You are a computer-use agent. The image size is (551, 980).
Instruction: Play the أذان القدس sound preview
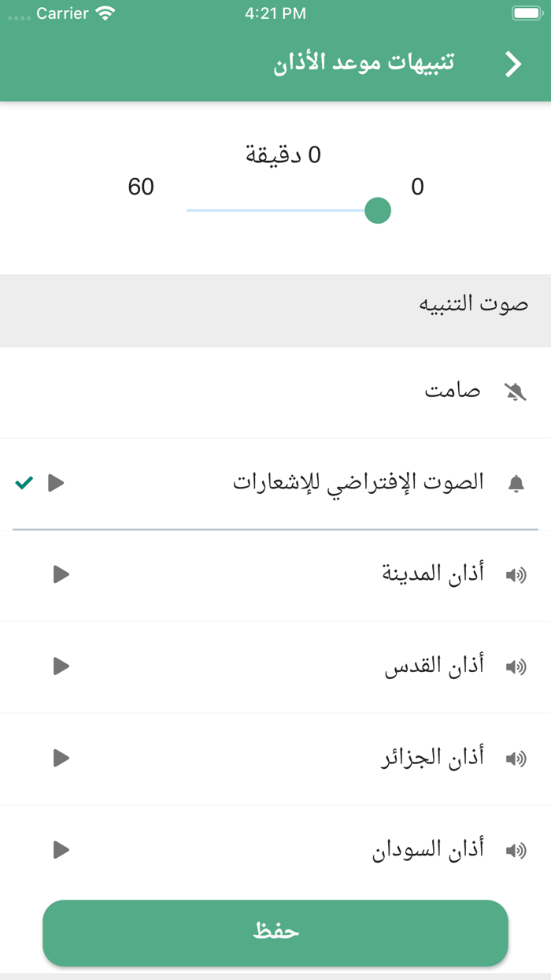59,666
